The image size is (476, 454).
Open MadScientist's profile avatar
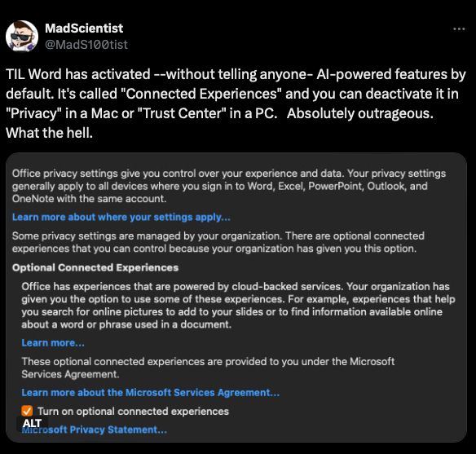pyautogui.click(x=22, y=36)
